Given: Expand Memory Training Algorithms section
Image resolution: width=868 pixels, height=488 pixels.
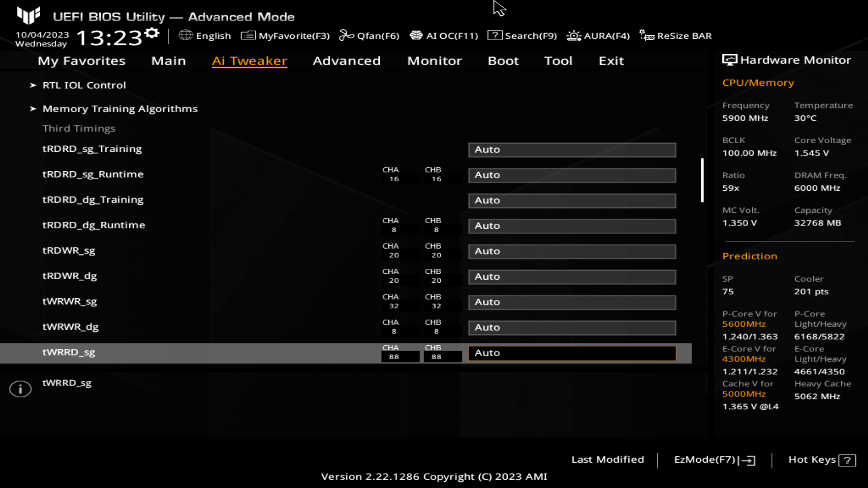Looking at the screenshot, I should [x=119, y=108].
